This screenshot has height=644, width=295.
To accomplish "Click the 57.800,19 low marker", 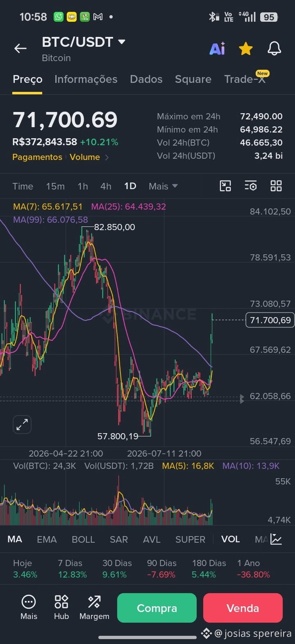I will click(118, 436).
